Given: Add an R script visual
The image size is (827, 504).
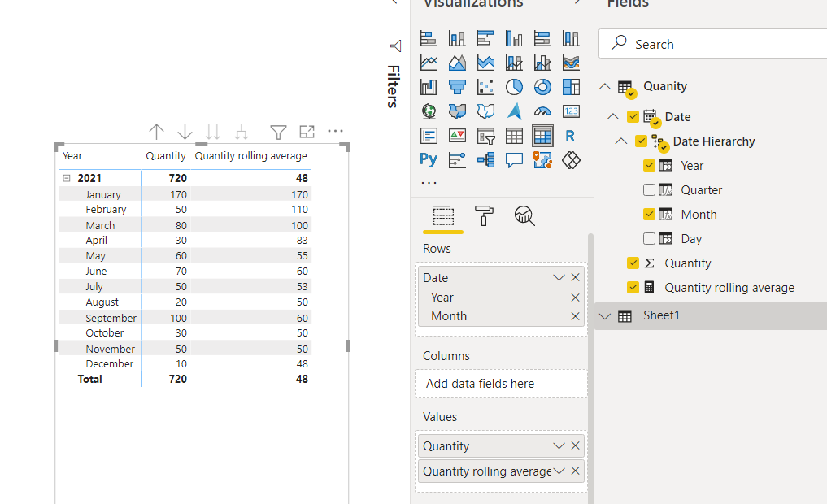Looking at the screenshot, I should (x=570, y=136).
